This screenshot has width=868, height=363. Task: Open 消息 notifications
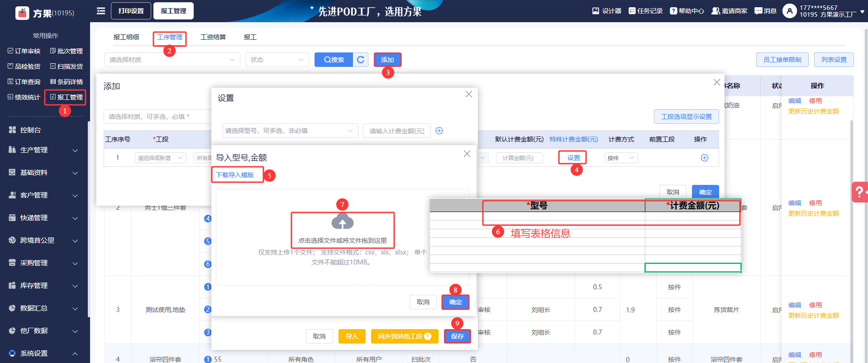[x=766, y=11]
